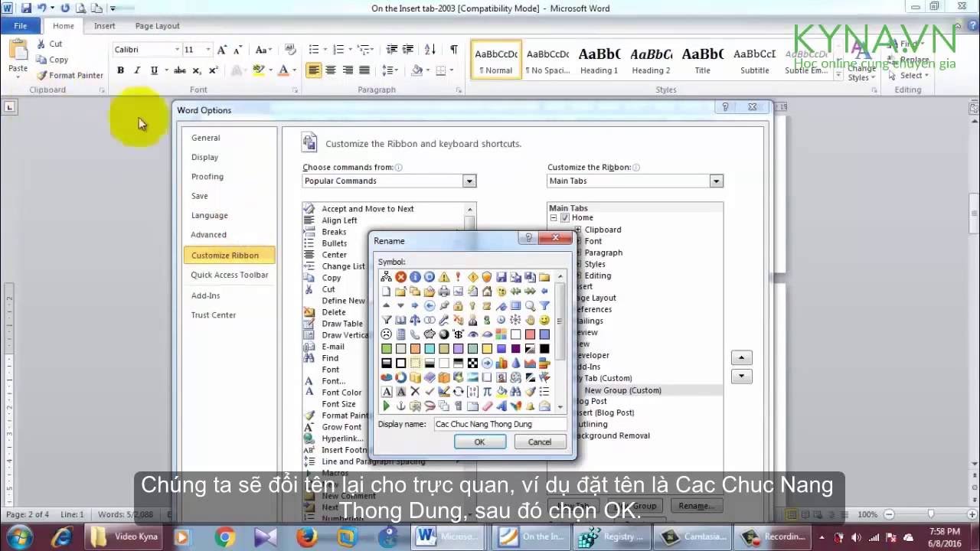The image size is (980, 551).
Task: Click Save icon in Quick Access Toolbar
Action: 27,8
